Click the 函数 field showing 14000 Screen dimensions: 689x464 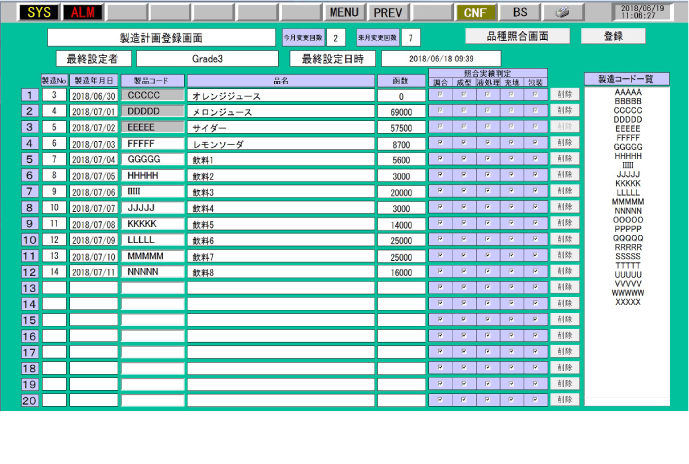click(401, 225)
